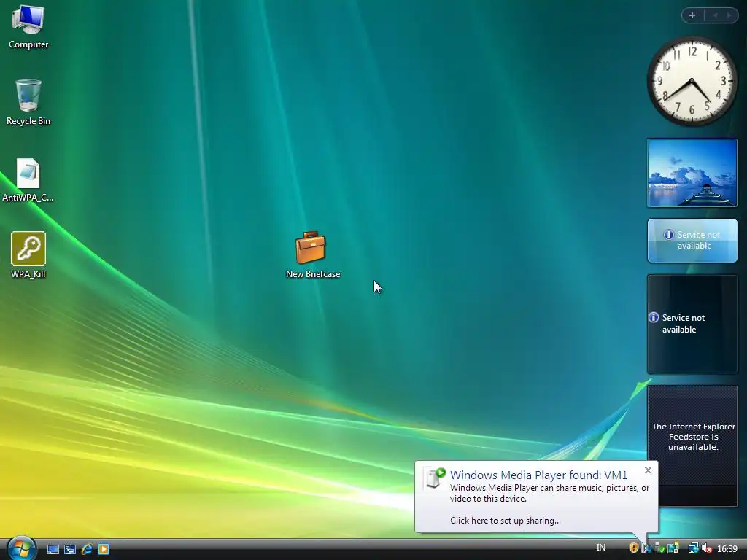Click Show Desktop in Quick Launch

point(53,549)
